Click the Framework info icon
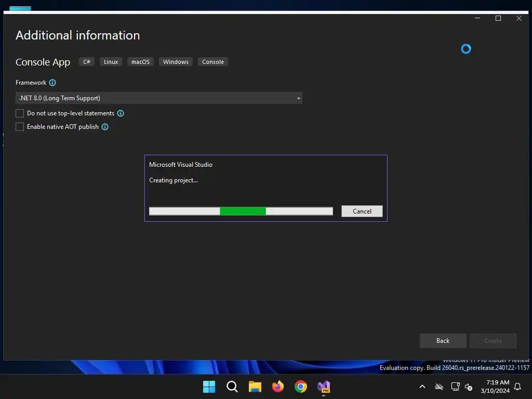532x399 pixels. click(52, 83)
